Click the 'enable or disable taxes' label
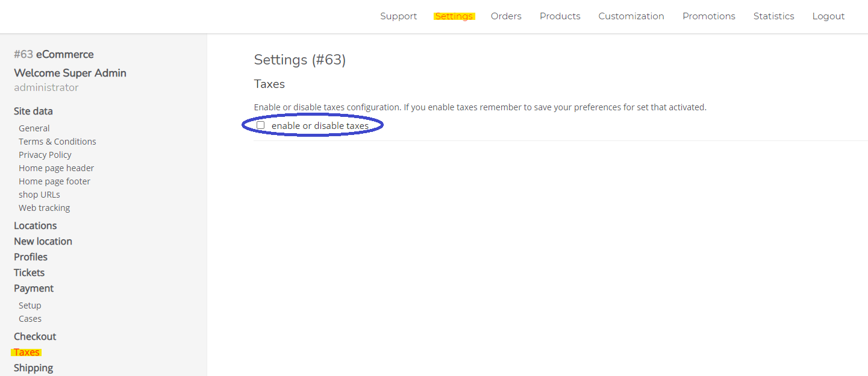Image resolution: width=868 pixels, height=376 pixels. tap(320, 125)
